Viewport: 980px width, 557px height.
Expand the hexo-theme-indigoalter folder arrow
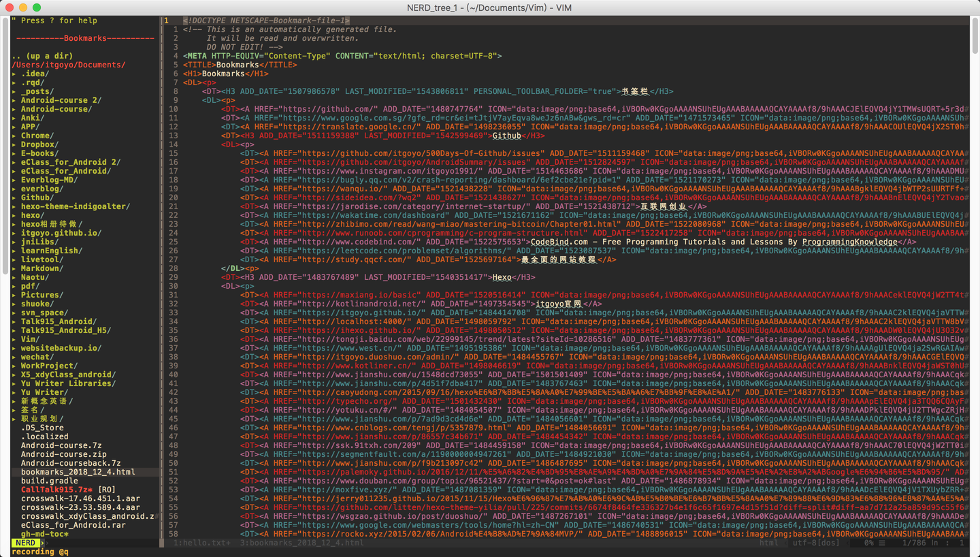point(14,206)
